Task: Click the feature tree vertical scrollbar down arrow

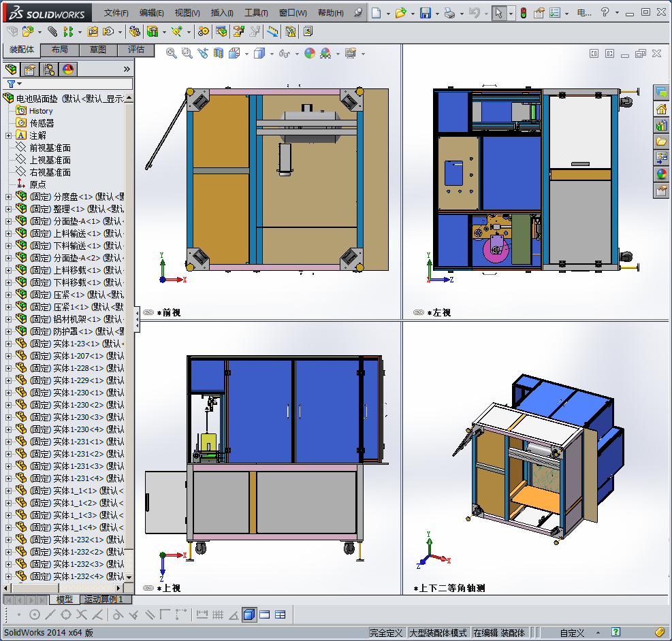Action: pos(129,577)
